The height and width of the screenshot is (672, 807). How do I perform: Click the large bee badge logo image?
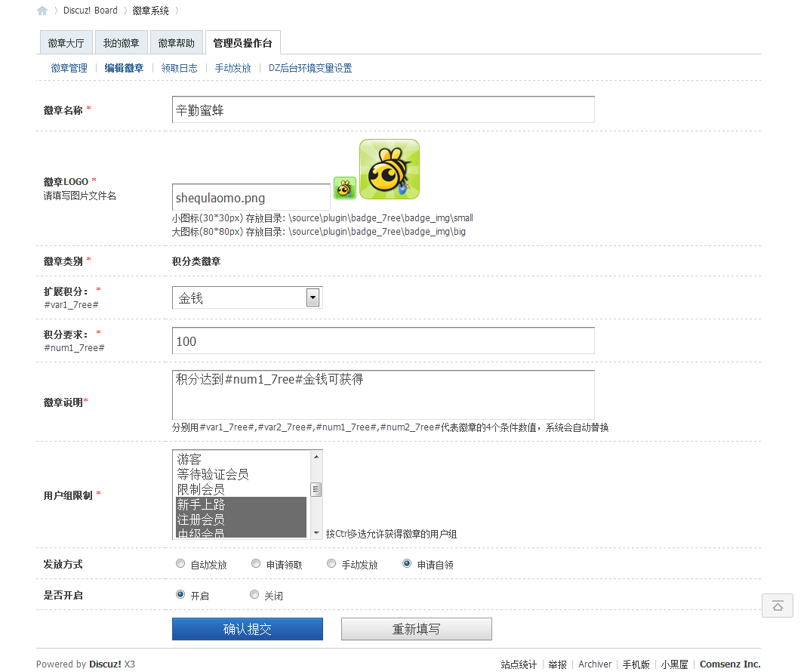pos(389,168)
